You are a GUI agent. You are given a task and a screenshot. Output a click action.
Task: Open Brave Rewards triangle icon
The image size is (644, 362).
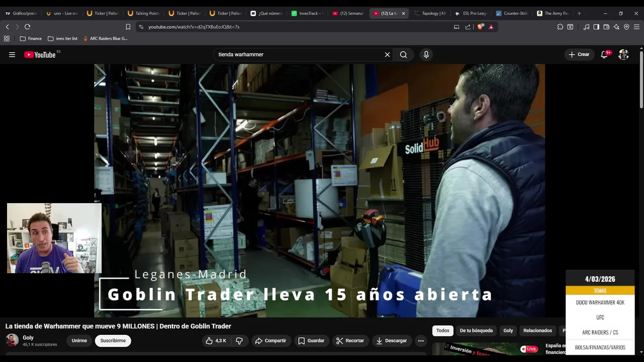[x=491, y=27]
